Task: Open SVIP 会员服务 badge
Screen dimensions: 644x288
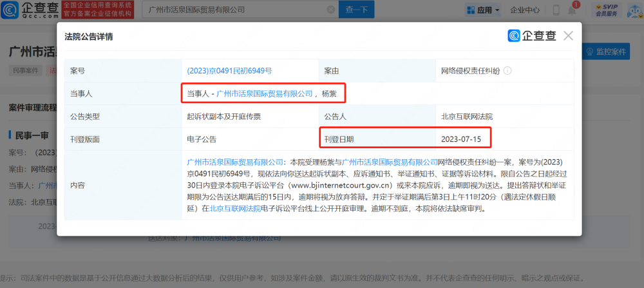Action: coord(607,10)
